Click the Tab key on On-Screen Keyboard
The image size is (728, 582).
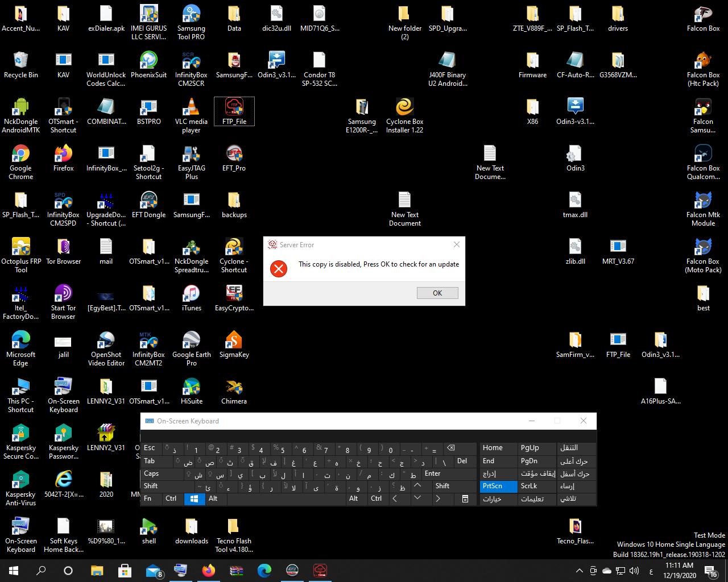click(158, 462)
